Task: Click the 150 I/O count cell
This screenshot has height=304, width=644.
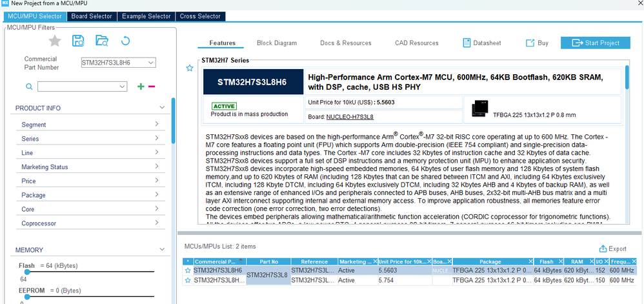Action: tap(601, 280)
